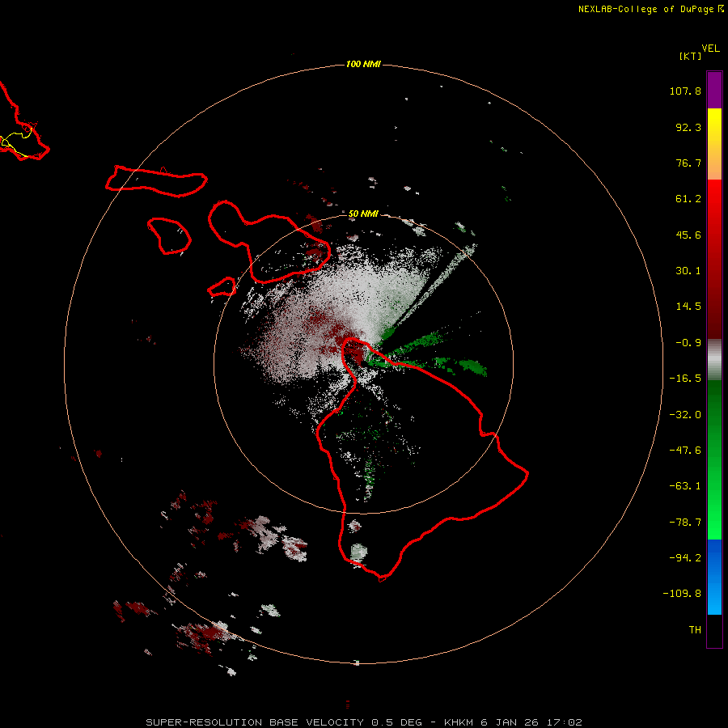Pick the black TH segment of the color bar
The width and height of the screenshot is (728, 728).
point(714,631)
